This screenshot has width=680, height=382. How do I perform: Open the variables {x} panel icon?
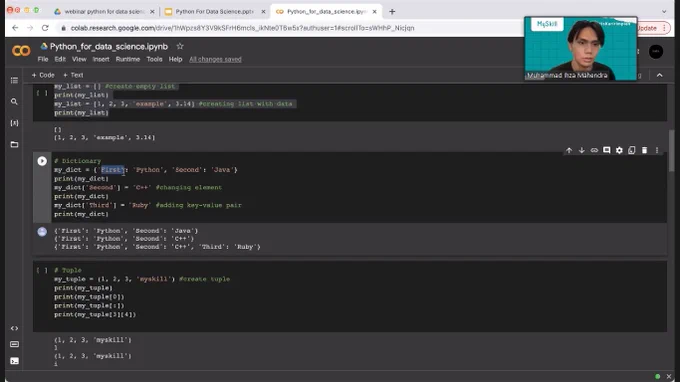[14, 123]
